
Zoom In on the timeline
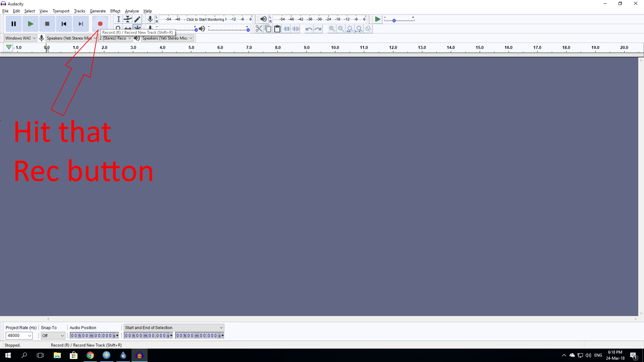332,29
